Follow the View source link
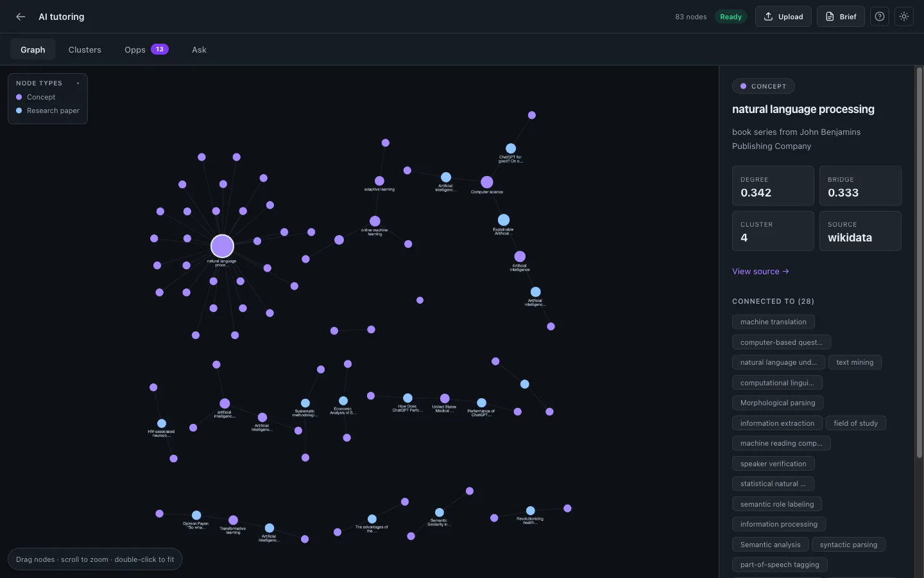The image size is (924, 578). [x=760, y=272]
